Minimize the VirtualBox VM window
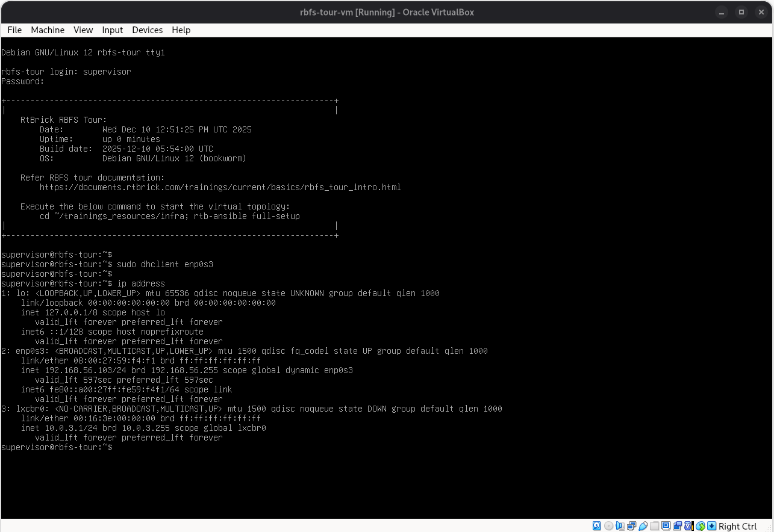The width and height of the screenshot is (774, 532). pyautogui.click(x=722, y=12)
